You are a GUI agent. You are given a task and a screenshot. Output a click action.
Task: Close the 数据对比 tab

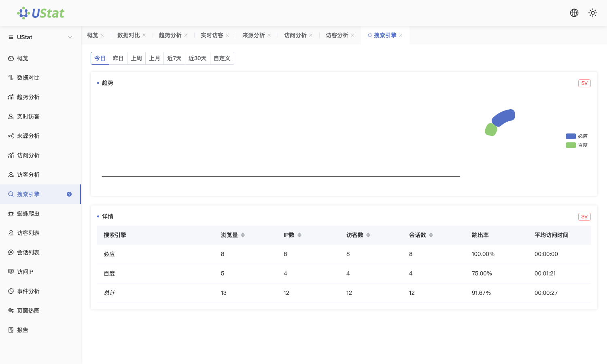pyautogui.click(x=144, y=35)
